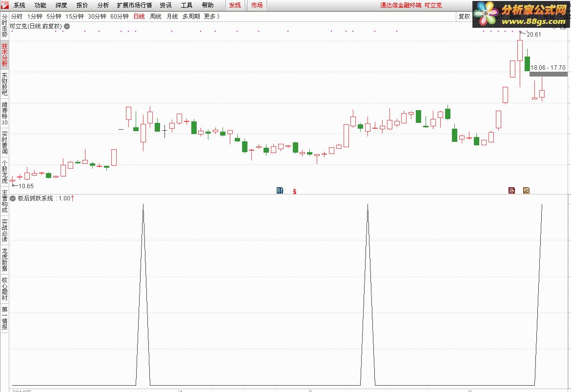This screenshot has height=392, width=571.
Task: Expand 更多 period options
Action: (x=212, y=17)
